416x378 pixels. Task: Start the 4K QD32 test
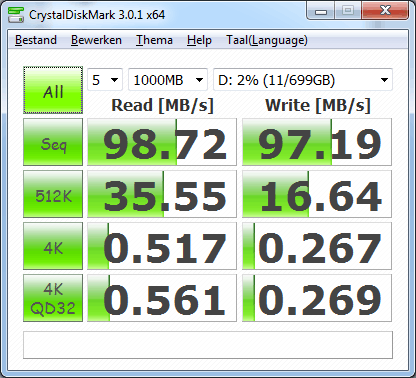click(x=53, y=298)
